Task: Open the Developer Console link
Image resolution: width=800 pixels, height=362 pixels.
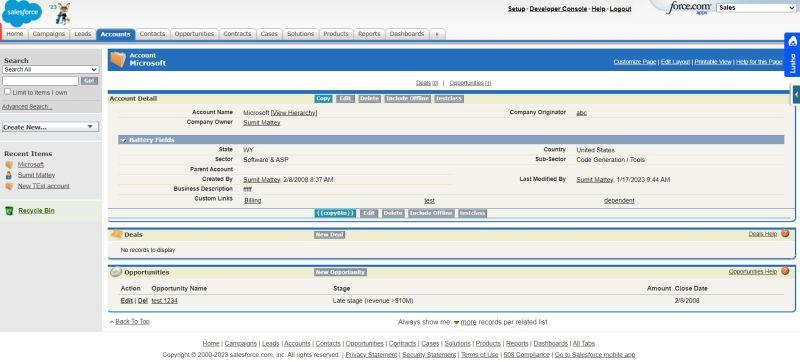Action: 558,9
